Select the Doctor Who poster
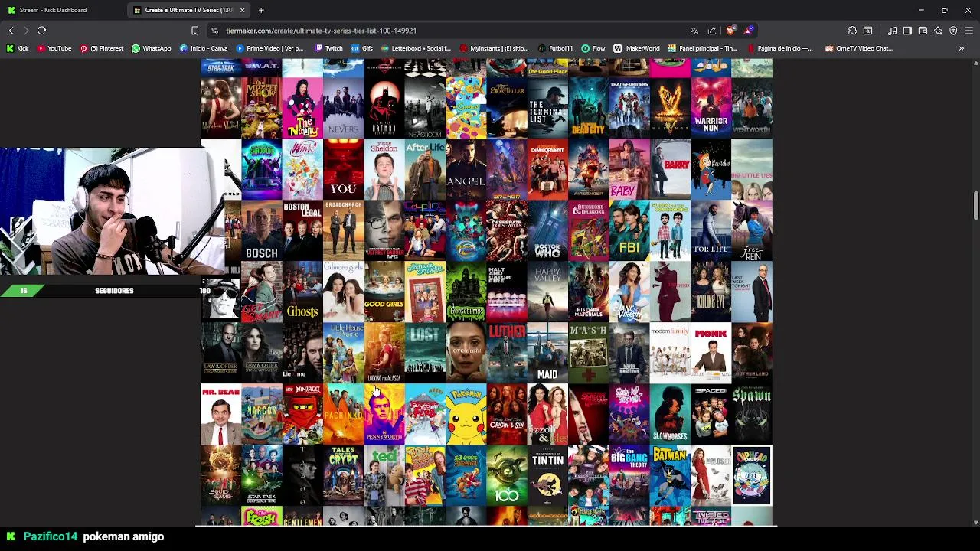980x551 pixels. click(x=547, y=230)
